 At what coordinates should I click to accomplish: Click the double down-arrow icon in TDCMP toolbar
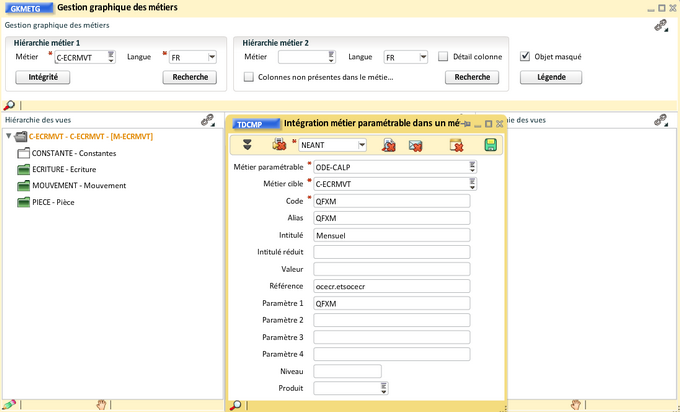[247, 145]
